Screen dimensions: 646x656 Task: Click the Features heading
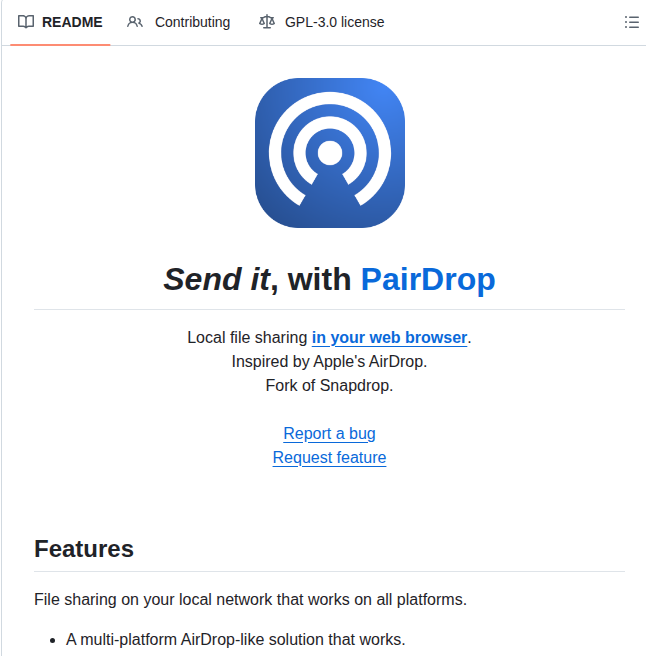click(x=84, y=549)
